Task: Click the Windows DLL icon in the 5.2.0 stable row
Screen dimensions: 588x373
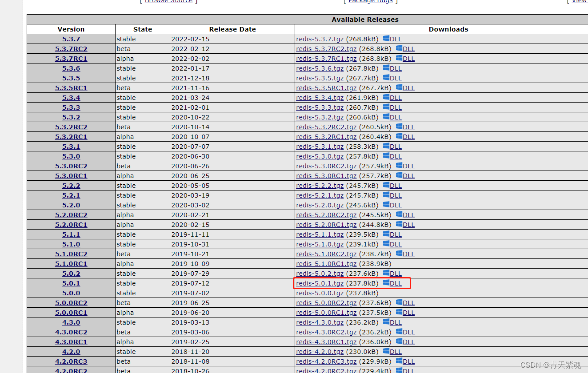Action: click(386, 205)
